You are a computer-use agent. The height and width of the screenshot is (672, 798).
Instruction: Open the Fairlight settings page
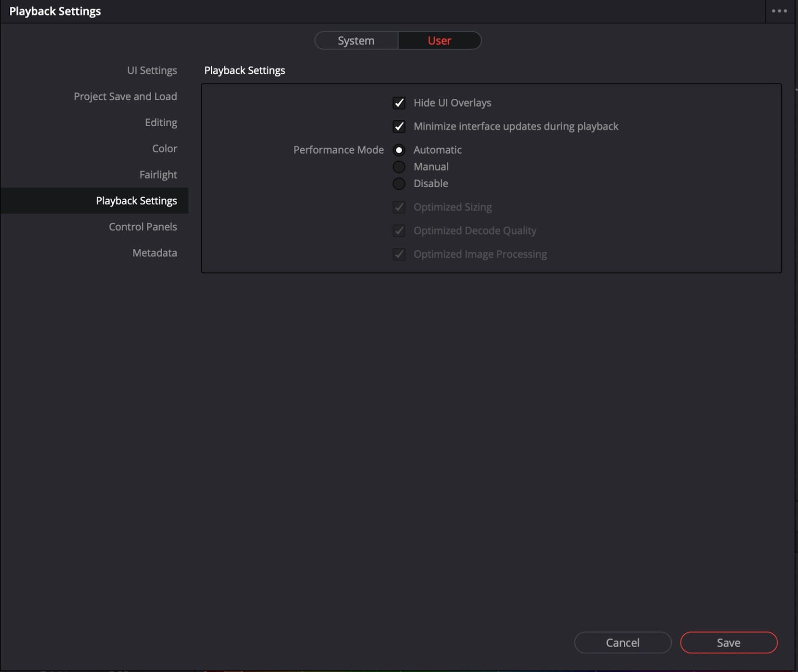click(x=158, y=174)
